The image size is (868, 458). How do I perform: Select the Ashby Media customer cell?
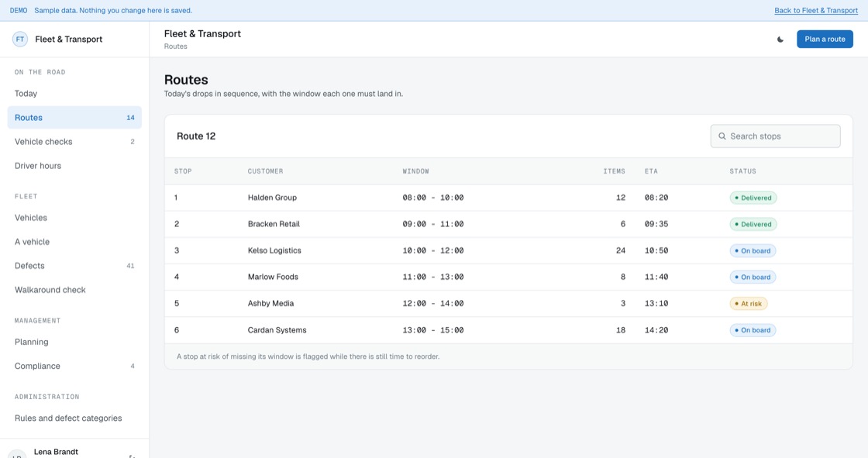270,304
